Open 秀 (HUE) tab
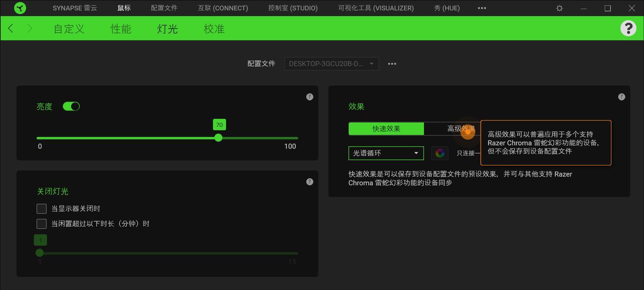Screen dimensions: 644x290 pos(447,8)
